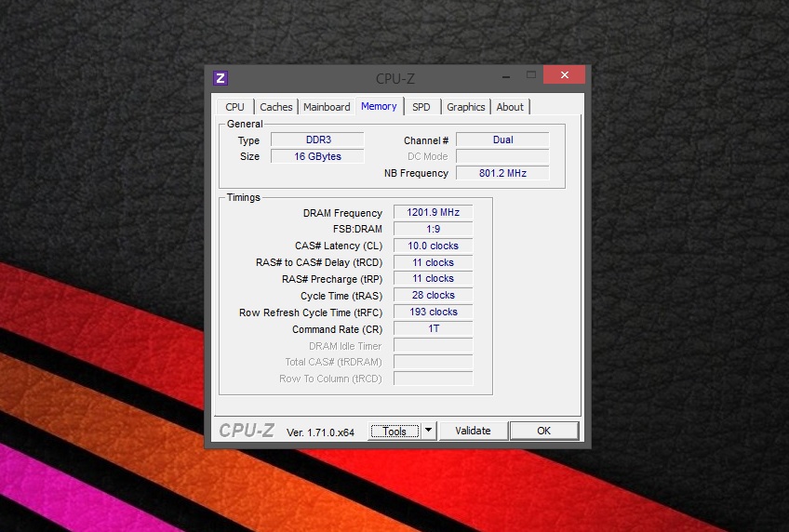Click the Tools button
Screen dimensions: 789x532
(x=394, y=431)
